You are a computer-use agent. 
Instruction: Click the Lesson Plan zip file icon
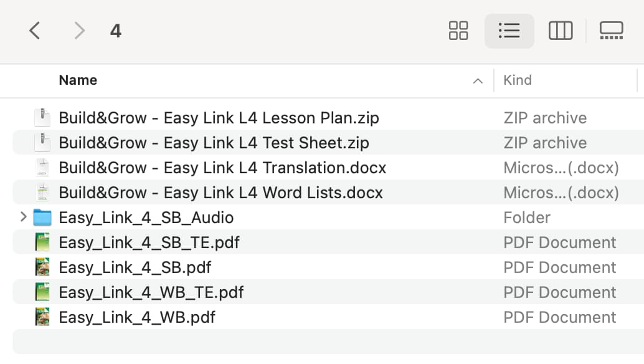point(42,118)
